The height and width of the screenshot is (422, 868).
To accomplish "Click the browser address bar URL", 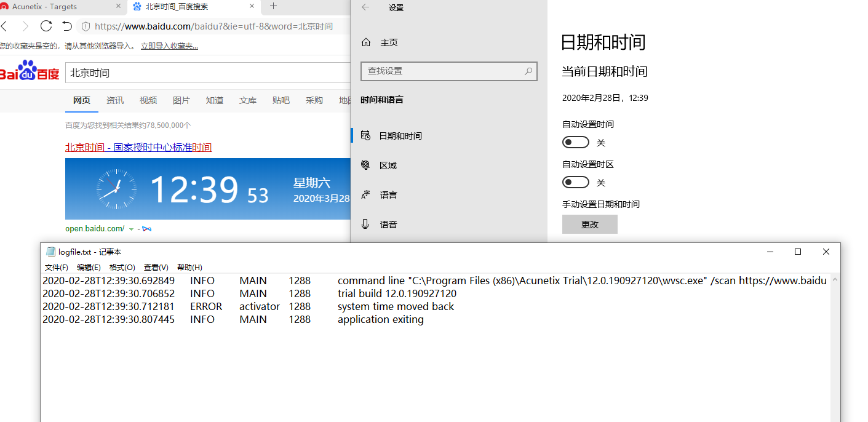I will point(214,26).
